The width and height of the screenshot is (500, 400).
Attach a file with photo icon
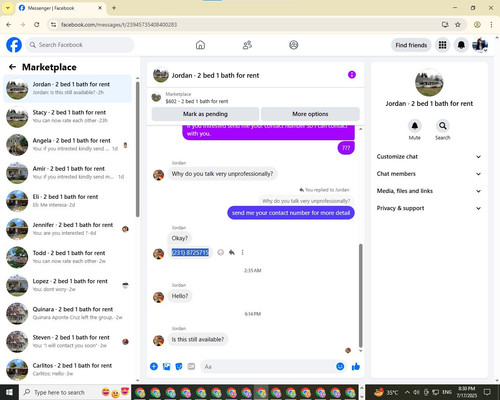point(166,367)
